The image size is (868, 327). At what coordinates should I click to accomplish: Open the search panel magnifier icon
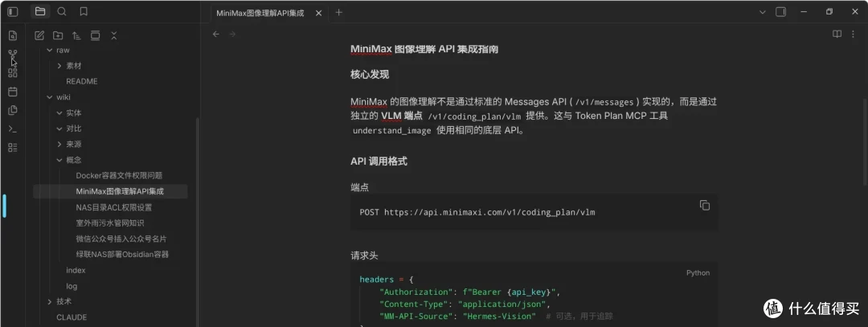[61, 11]
